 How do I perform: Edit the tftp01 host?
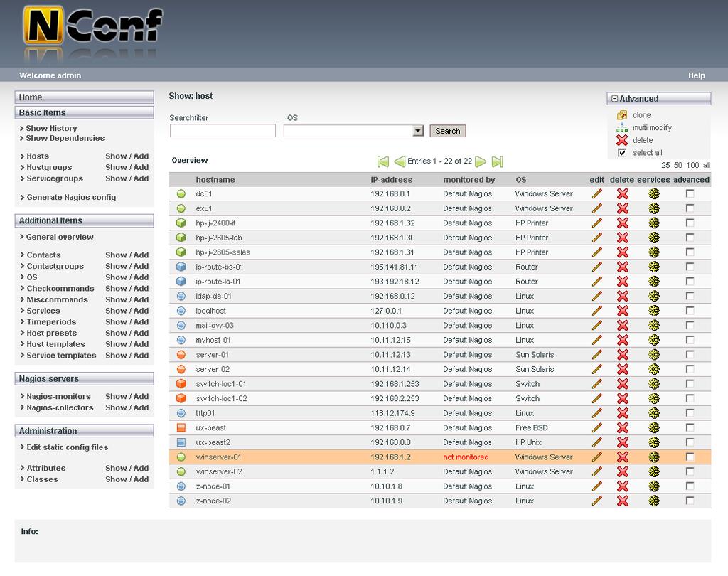pyautogui.click(x=596, y=413)
